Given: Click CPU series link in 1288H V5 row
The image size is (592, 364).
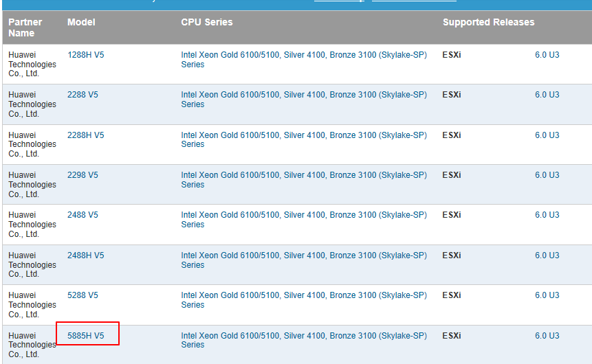Looking at the screenshot, I should [x=304, y=60].
